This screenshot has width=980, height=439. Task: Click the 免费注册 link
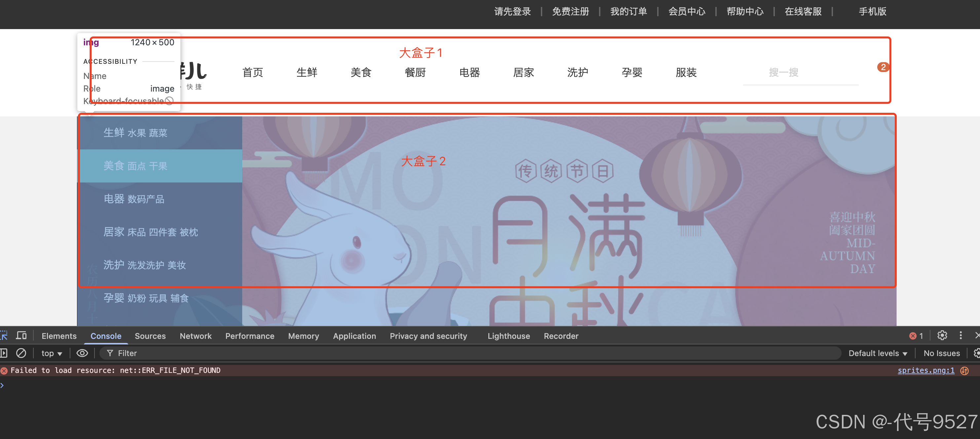point(570,12)
